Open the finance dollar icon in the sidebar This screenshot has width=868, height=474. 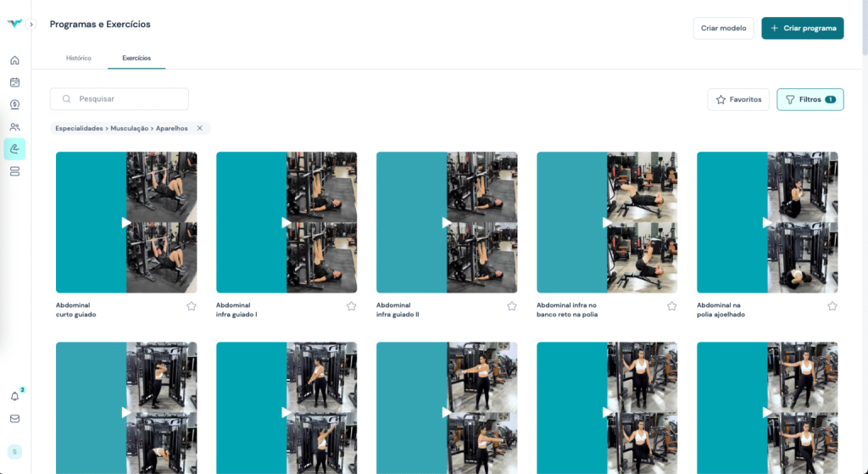[x=14, y=104]
